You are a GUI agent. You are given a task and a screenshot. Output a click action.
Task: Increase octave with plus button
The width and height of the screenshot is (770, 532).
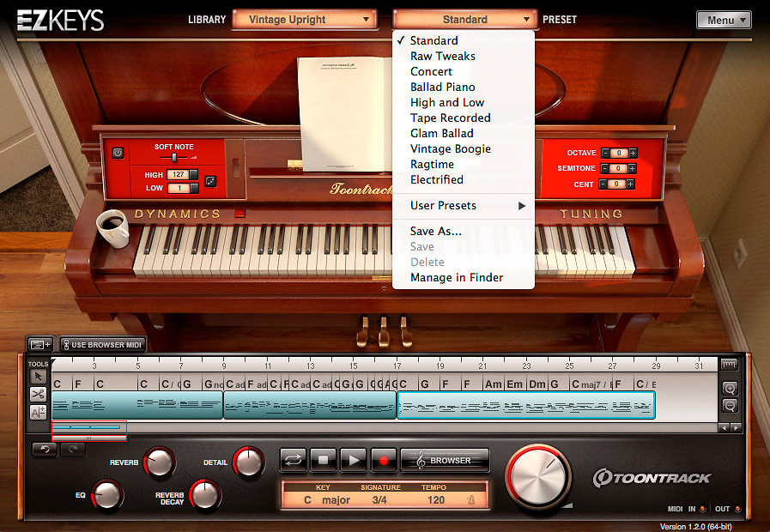point(633,153)
